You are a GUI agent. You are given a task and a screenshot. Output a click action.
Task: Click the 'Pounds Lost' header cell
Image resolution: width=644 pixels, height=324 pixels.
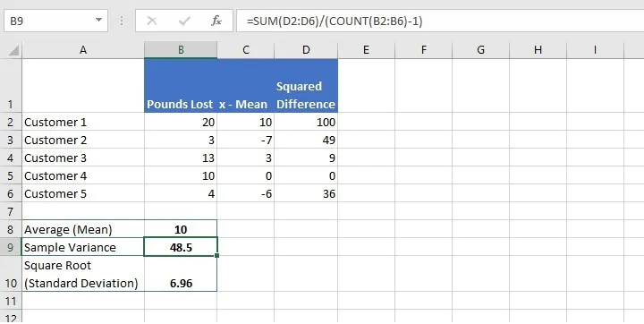click(181, 86)
